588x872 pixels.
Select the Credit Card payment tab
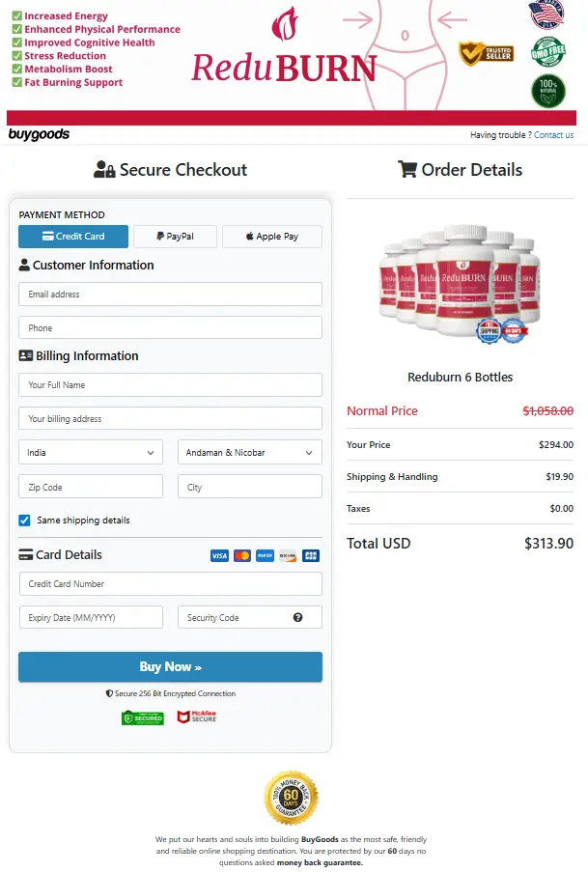coord(73,237)
